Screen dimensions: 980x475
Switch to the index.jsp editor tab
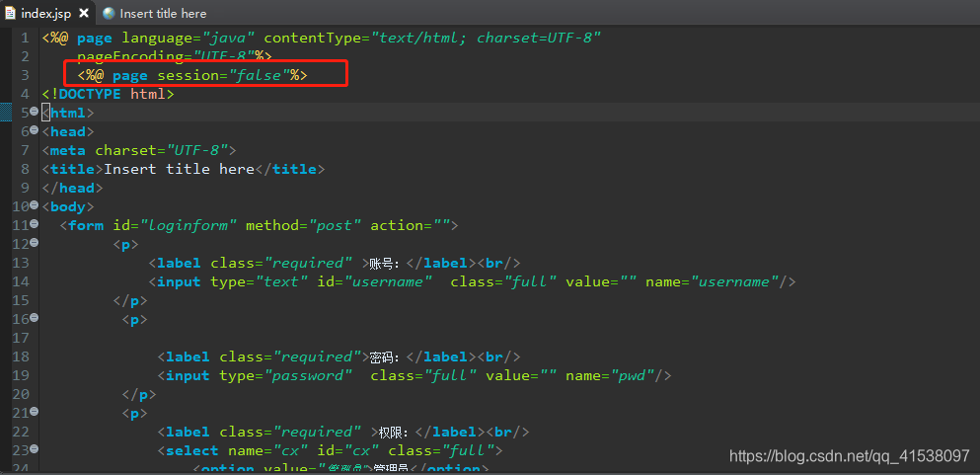[x=48, y=13]
